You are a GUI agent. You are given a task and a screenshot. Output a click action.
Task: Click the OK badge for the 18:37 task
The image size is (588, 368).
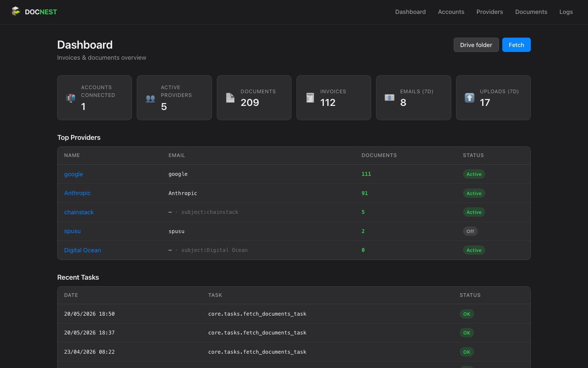click(467, 333)
